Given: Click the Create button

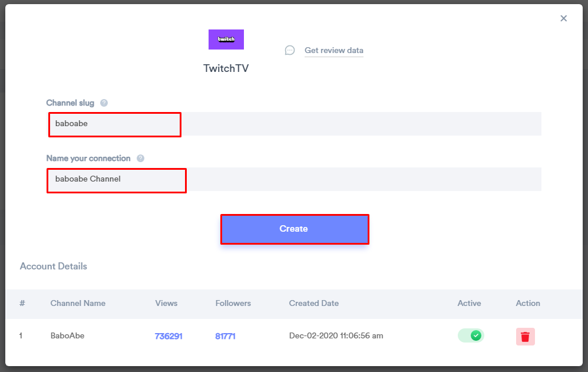Looking at the screenshot, I should [x=295, y=229].
